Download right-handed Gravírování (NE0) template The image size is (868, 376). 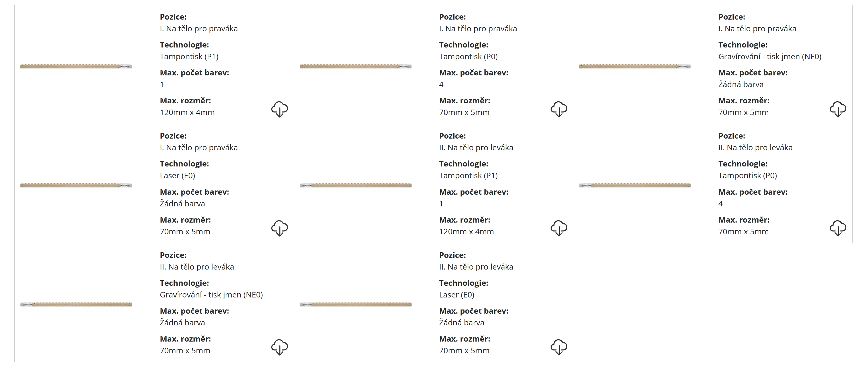838,109
